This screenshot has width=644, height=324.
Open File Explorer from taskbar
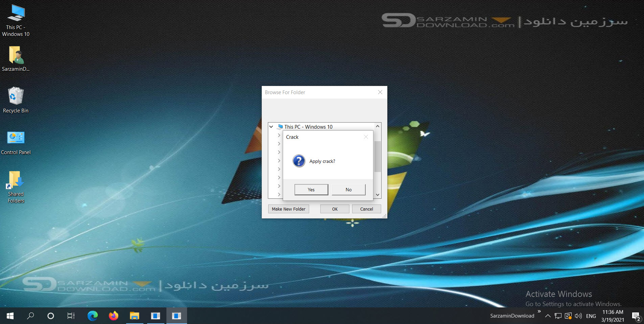(x=135, y=316)
